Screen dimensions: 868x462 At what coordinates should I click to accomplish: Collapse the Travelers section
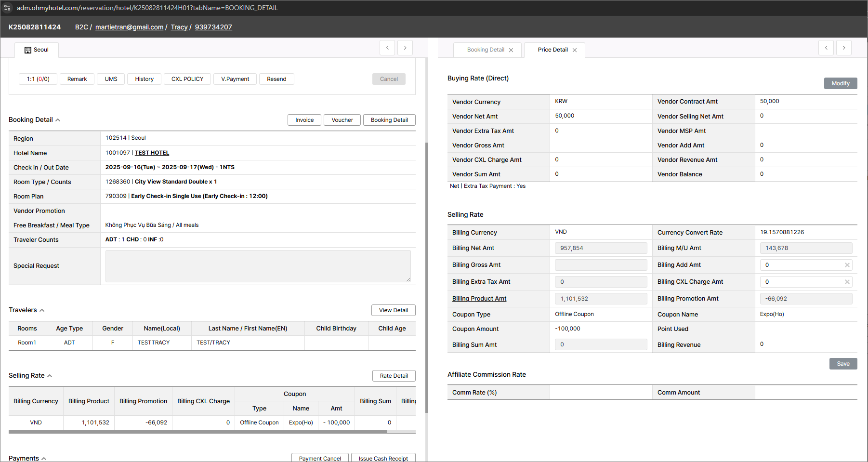tap(42, 310)
